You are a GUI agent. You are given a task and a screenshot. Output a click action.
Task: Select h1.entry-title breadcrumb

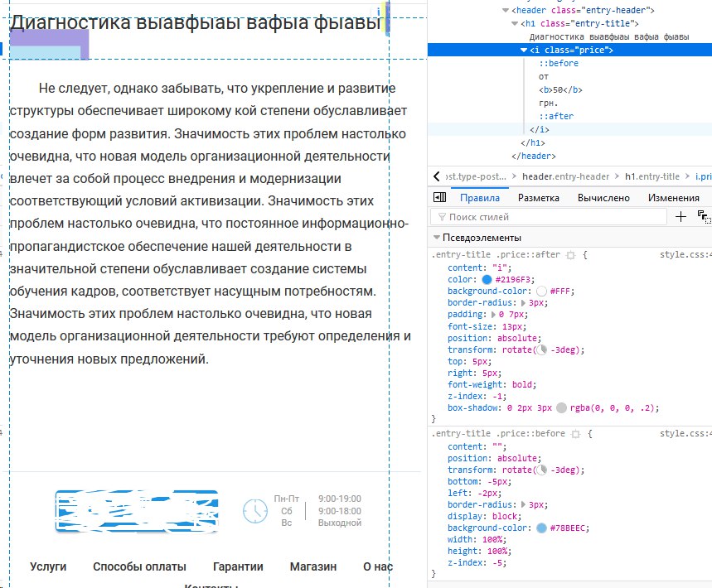tap(652, 176)
